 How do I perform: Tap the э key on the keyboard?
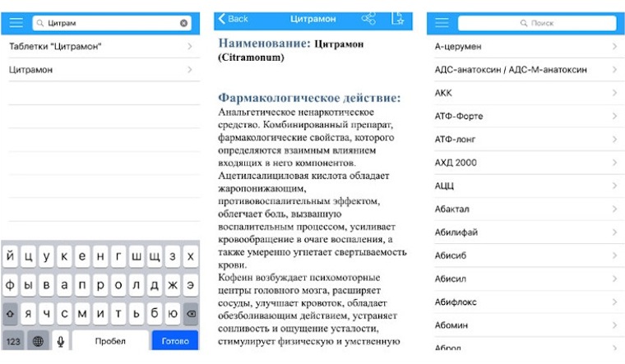tap(191, 285)
